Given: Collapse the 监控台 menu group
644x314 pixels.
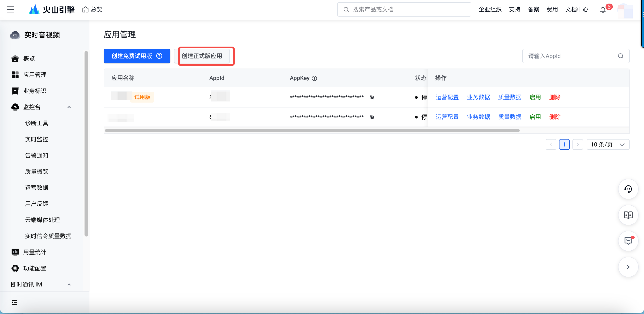Looking at the screenshot, I should click(69, 107).
